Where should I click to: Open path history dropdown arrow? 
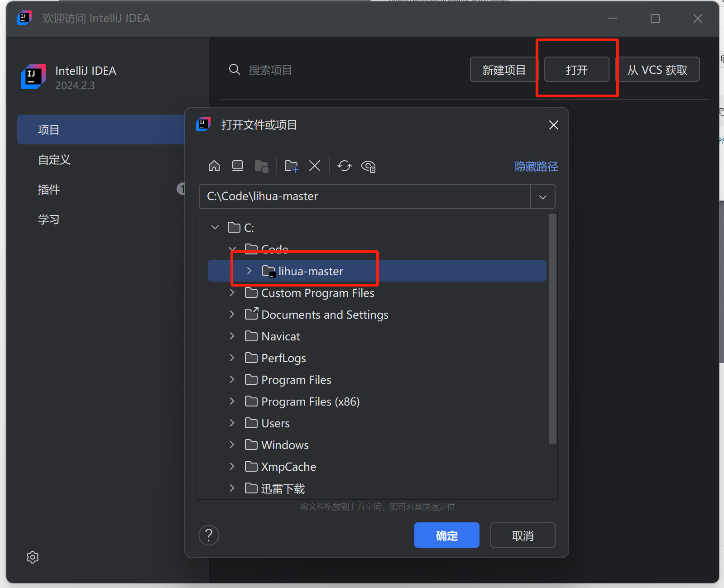543,197
